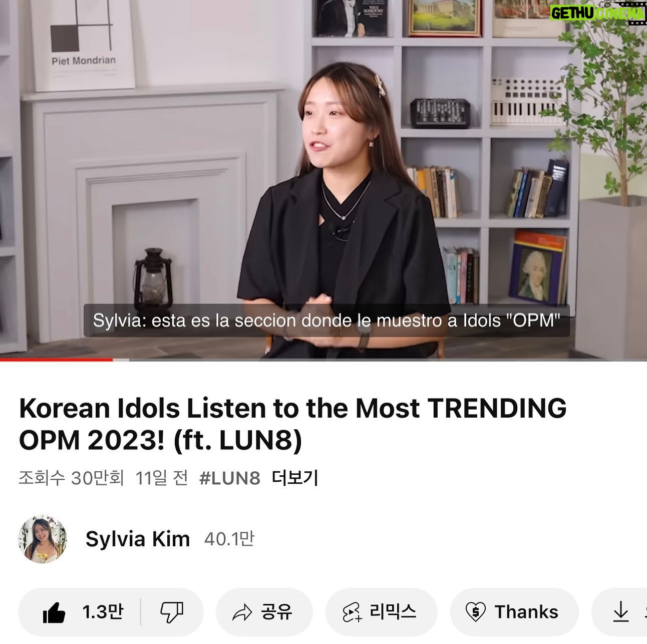The height and width of the screenshot is (644, 647).
Task: Click the Thanks heart-dollar icon
Action: click(x=475, y=612)
